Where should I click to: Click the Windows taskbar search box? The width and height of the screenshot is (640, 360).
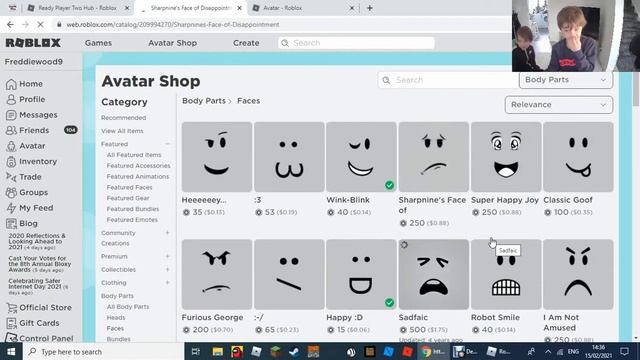[104, 351]
